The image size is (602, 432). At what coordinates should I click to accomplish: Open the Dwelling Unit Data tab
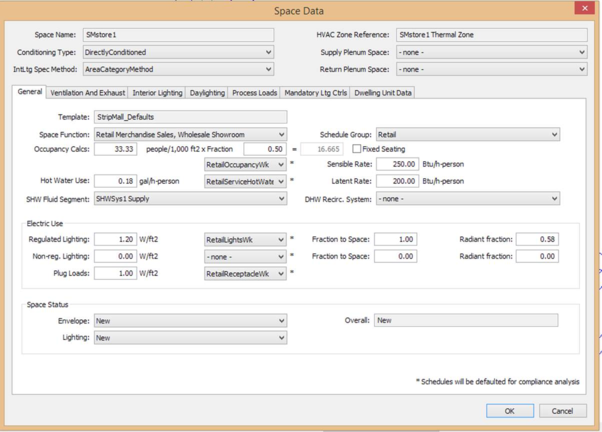click(383, 93)
